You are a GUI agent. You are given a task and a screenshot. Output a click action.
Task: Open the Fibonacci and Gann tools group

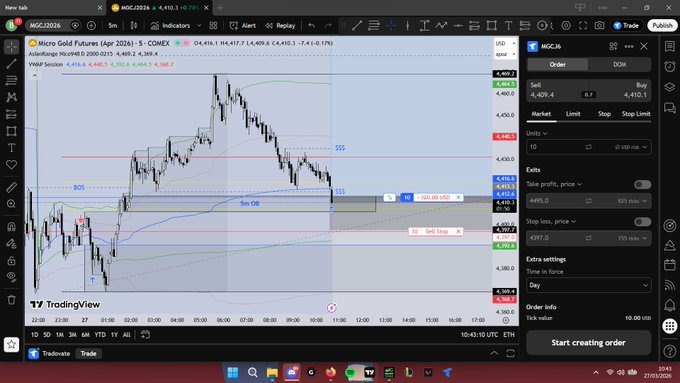click(12, 80)
